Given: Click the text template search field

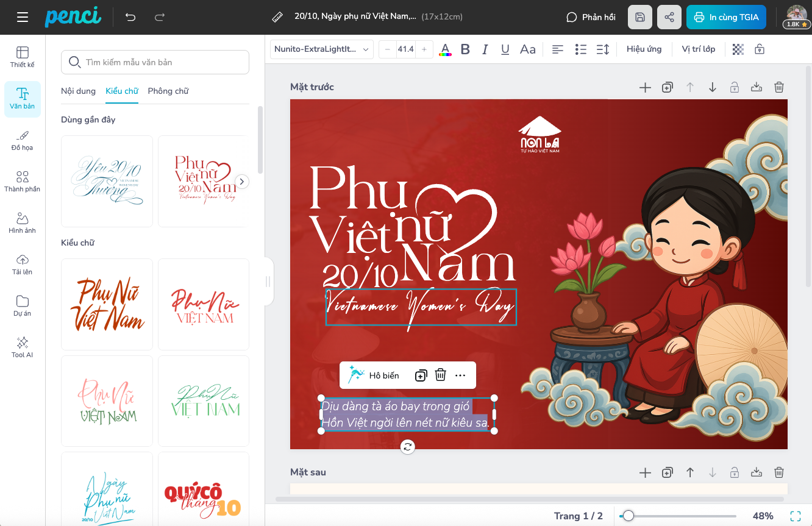Looking at the screenshot, I should point(155,62).
